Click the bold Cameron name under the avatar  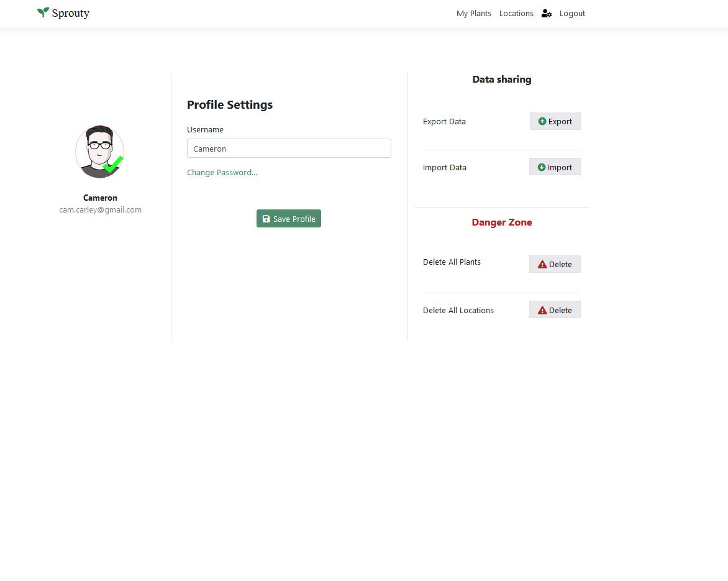pyautogui.click(x=100, y=198)
